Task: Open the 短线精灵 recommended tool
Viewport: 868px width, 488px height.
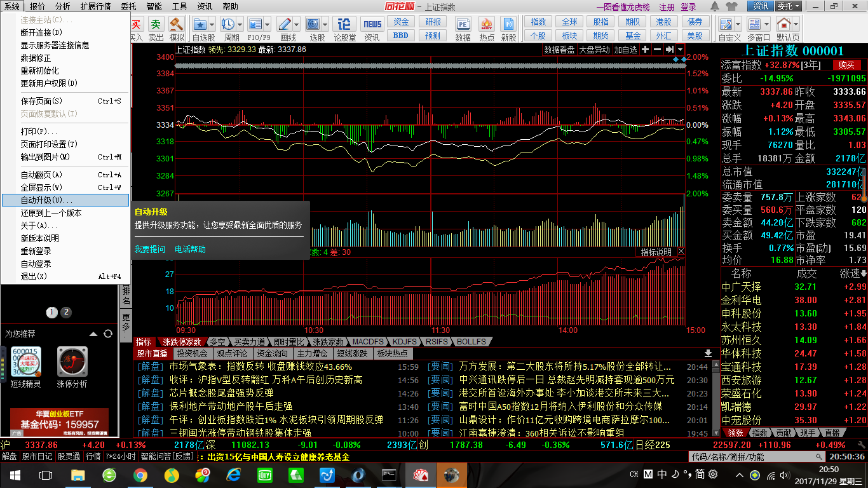Action: pyautogui.click(x=25, y=362)
